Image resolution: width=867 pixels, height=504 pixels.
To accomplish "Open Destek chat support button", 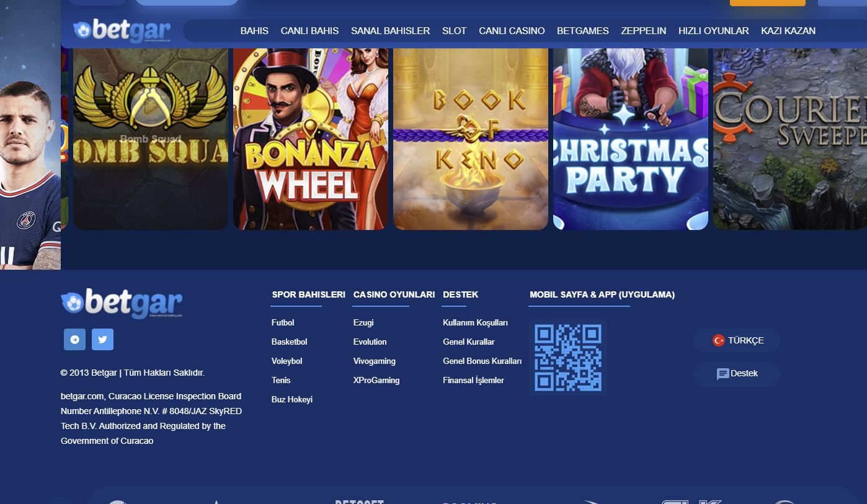I will 736,374.
